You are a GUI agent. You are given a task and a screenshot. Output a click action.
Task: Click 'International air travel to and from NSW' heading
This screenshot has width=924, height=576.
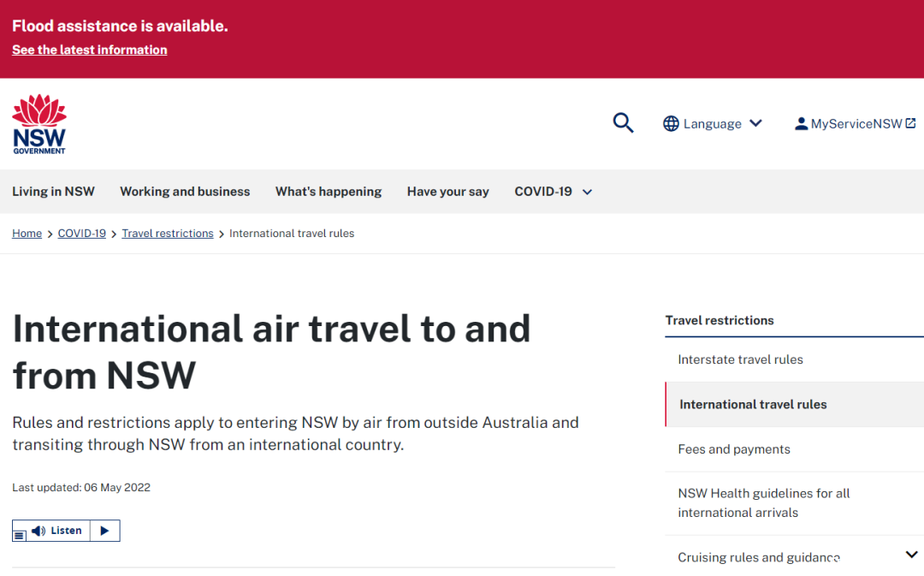(x=272, y=352)
